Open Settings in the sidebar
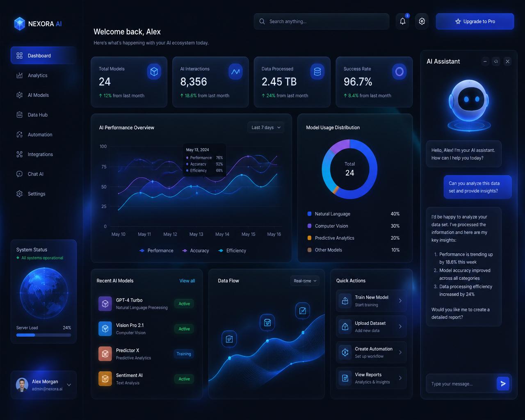 click(43, 194)
